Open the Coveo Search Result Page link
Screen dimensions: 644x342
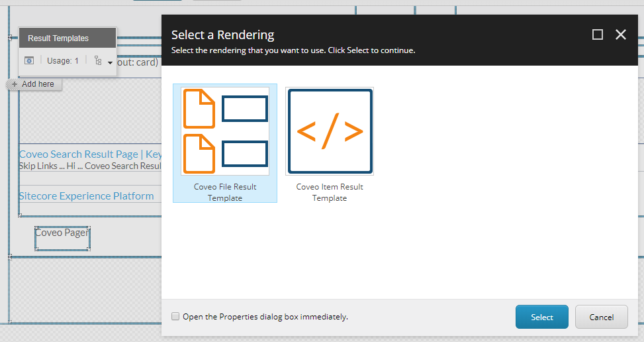coord(91,154)
